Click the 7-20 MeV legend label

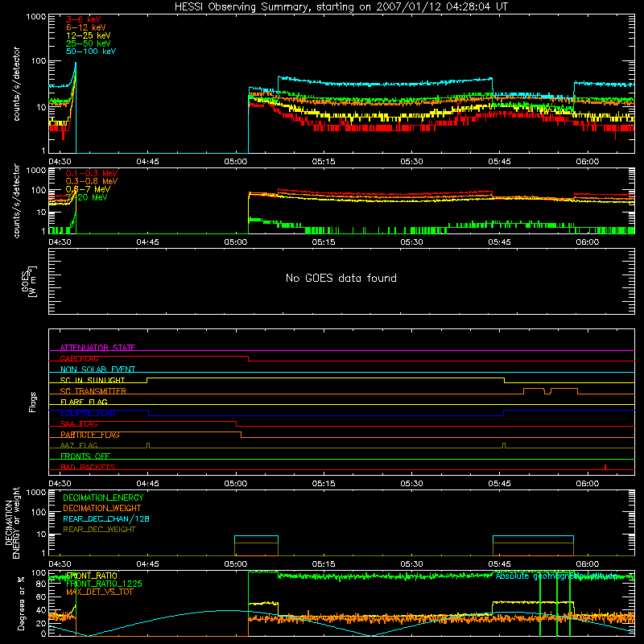tap(87, 197)
